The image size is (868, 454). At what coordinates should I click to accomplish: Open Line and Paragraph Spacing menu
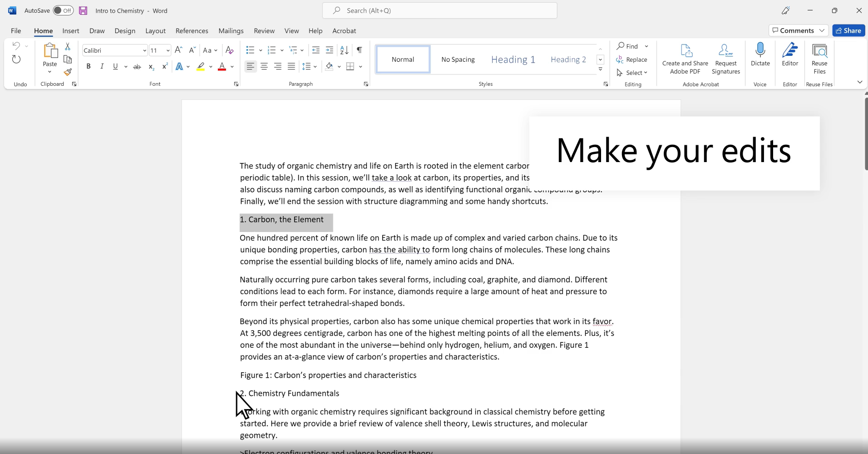click(309, 67)
